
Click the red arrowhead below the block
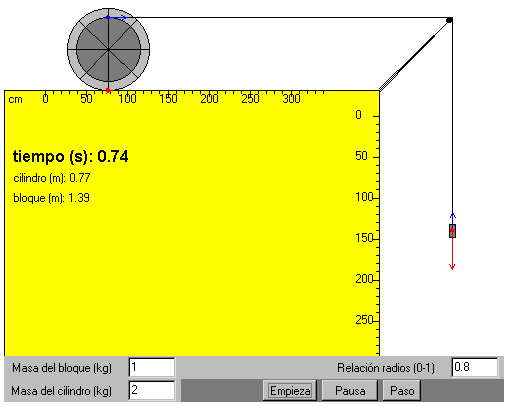(452, 266)
